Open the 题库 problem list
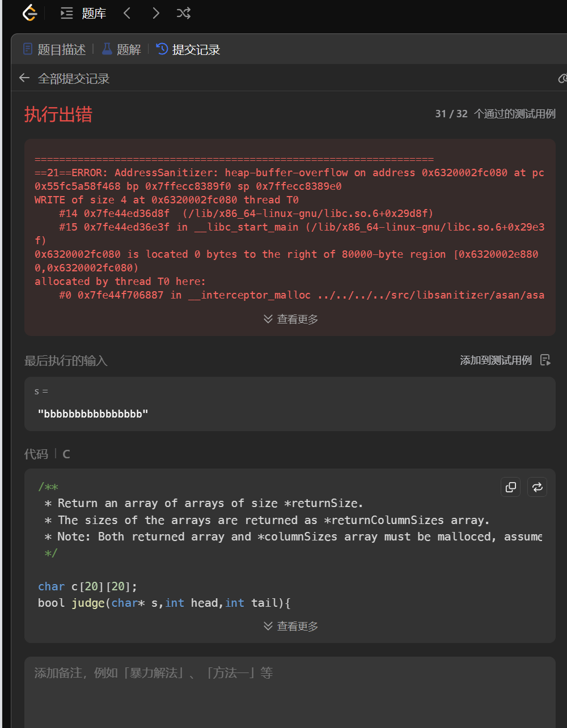The width and height of the screenshot is (567, 728). pyautogui.click(x=83, y=13)
